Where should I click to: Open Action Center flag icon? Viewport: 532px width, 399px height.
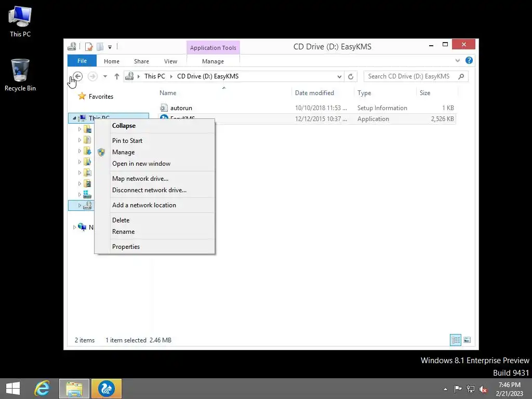point(458,389)
